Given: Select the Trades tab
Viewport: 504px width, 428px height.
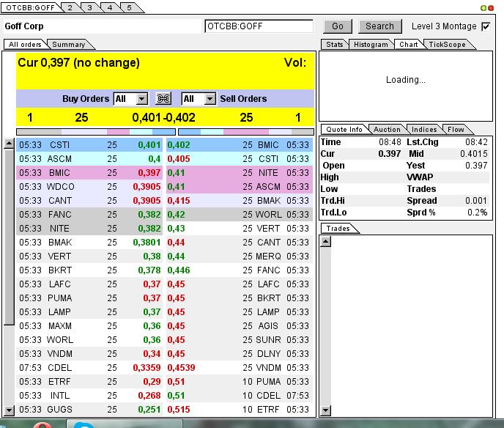Looking at the screenshot, I should 338,229.
